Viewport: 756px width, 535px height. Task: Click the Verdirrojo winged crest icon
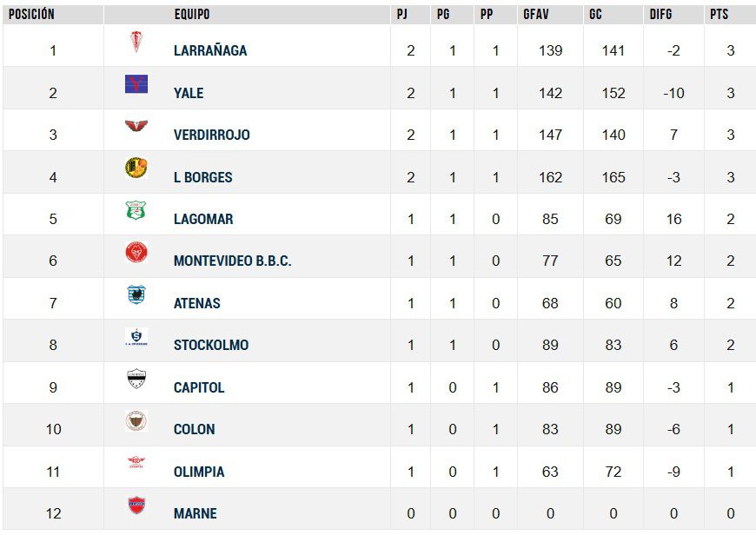tap(136, 126)
